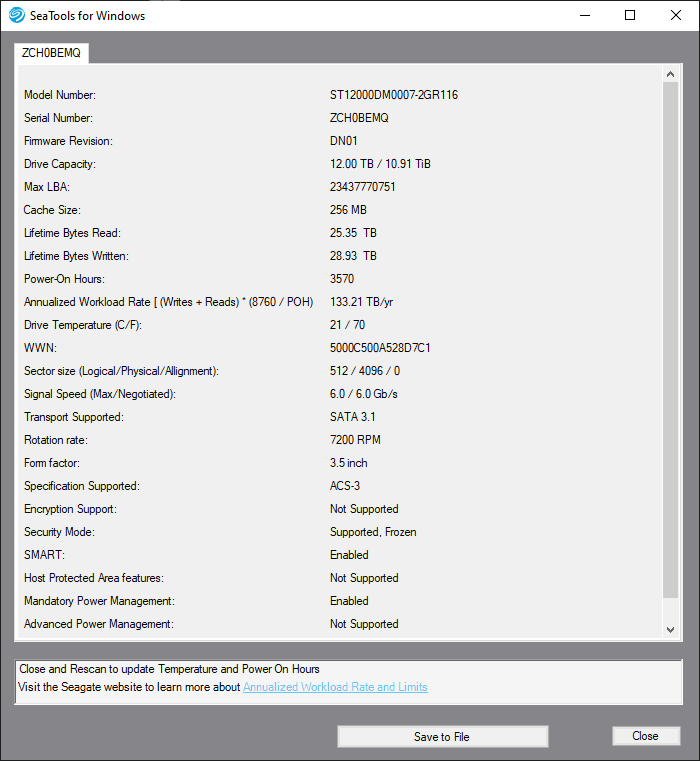Viewport: 700px width, 761px height.
Task: Click Advanced Power Management value Not Supported
Action: (364, 624)
